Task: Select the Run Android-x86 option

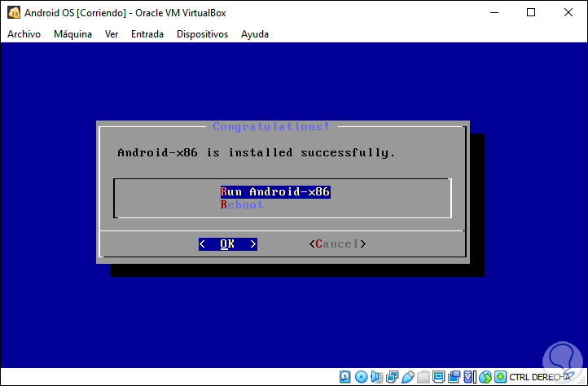Action: click(275, 191)
